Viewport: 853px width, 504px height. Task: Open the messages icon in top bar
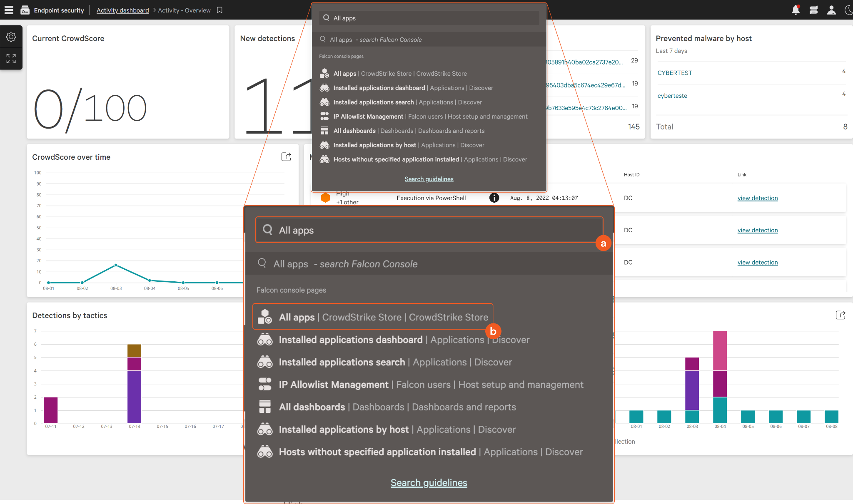[x=813, y=10]
